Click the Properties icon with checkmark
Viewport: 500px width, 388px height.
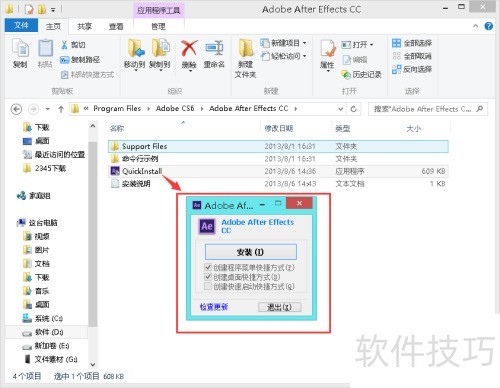(x=327, y=49)
